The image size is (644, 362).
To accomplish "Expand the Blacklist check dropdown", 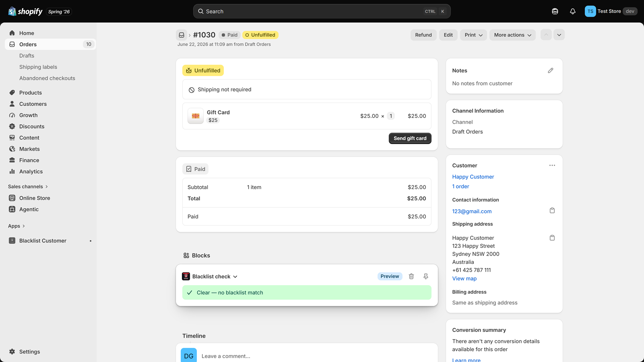I will [x=215, y=276].
